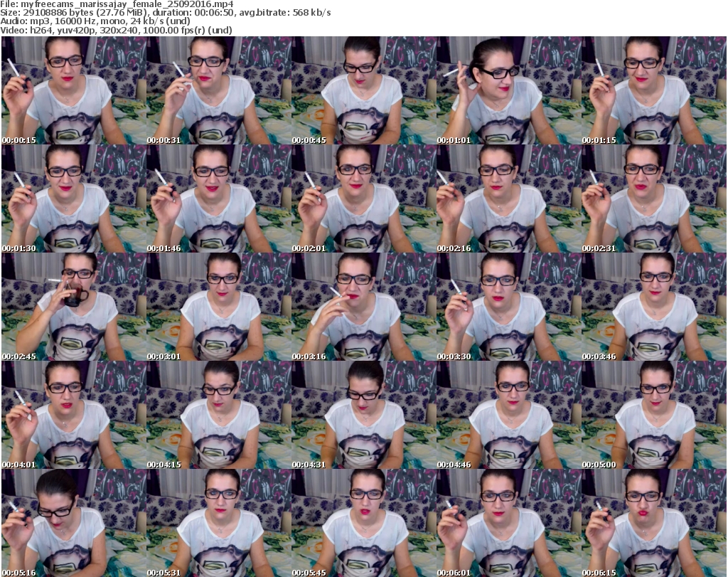
Task: Click the thumbnail frame stamped 00:06:15
Action: coord(654,523)
